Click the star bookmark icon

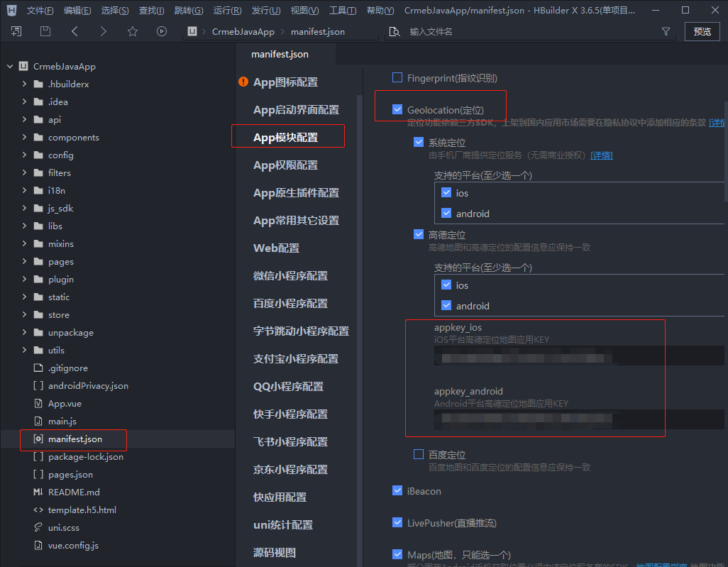point(132,31)
